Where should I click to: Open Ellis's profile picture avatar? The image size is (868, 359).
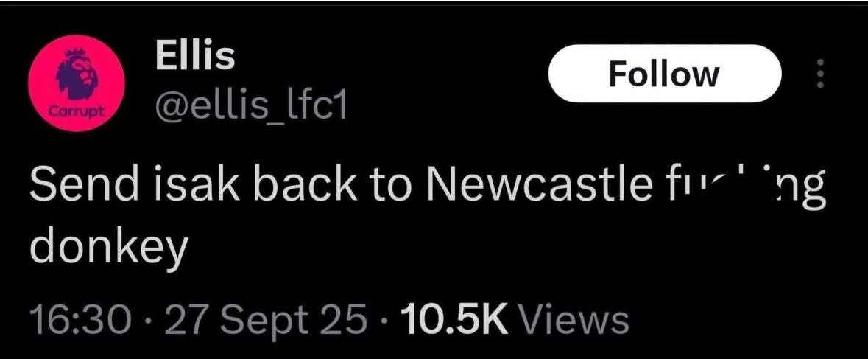click(x=71, y=85)
